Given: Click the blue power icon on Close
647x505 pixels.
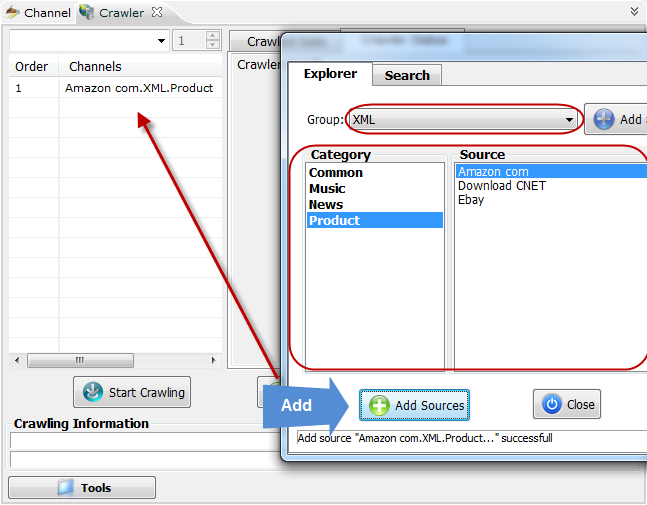Looking at the screenshot, I should 552,404.
